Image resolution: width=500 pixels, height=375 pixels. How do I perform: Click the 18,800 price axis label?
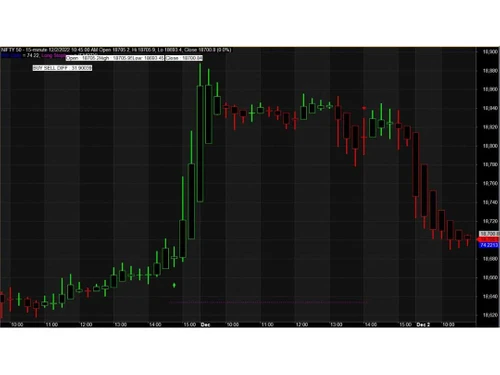click(490, 146)
